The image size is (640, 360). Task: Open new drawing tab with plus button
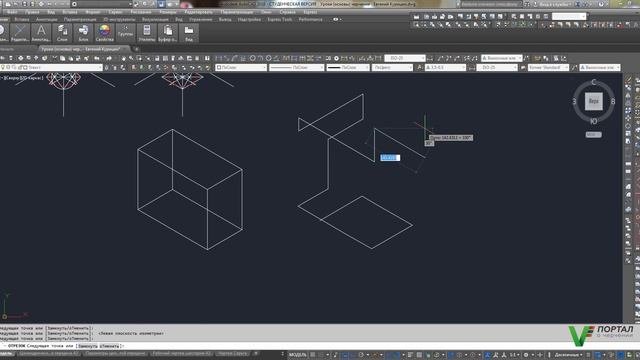point(136,49)
